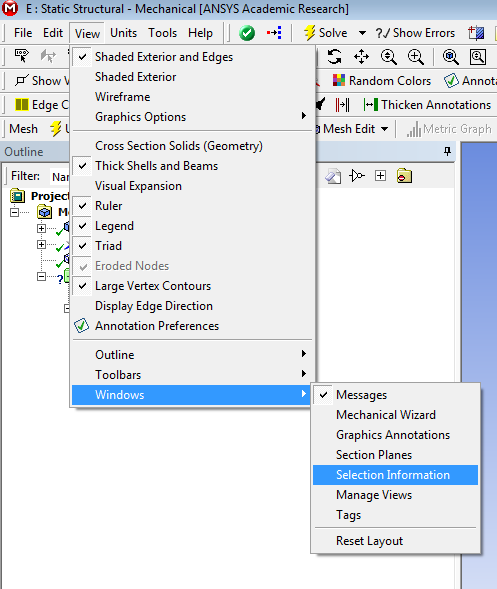Click the outline logic gate filter icon
497x589 pixels.
click(357, 175)
